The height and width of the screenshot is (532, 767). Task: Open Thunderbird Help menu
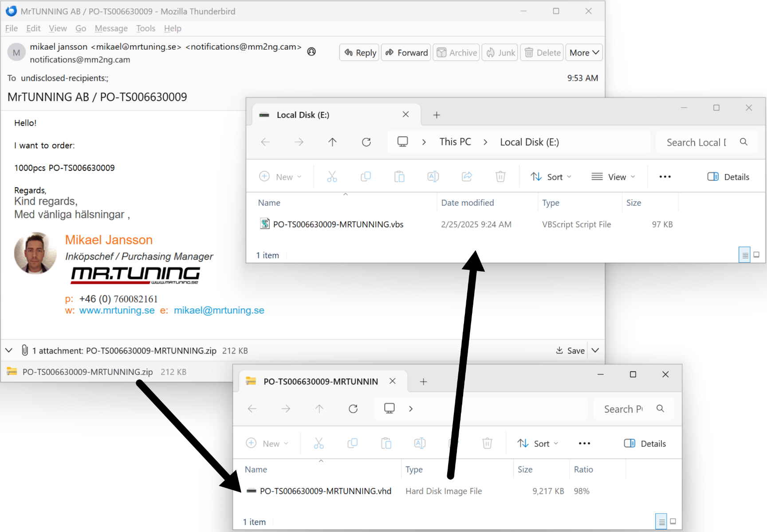(x=173, y=28)
